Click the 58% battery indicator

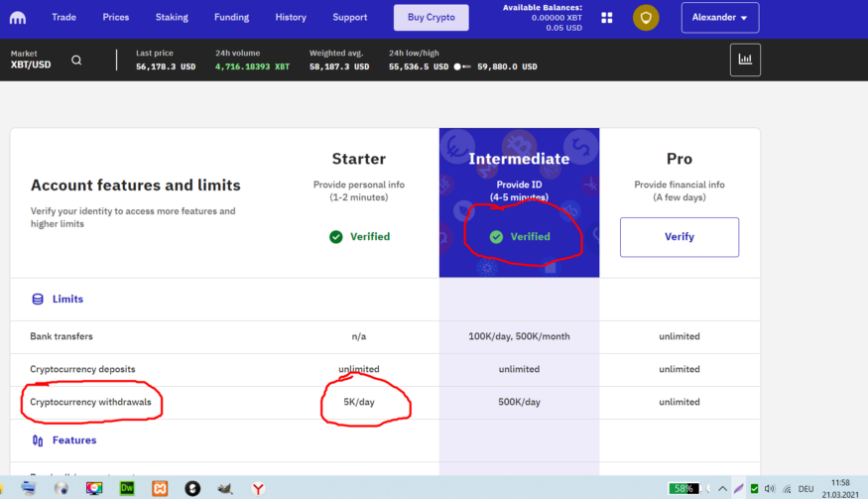[683, 488]
